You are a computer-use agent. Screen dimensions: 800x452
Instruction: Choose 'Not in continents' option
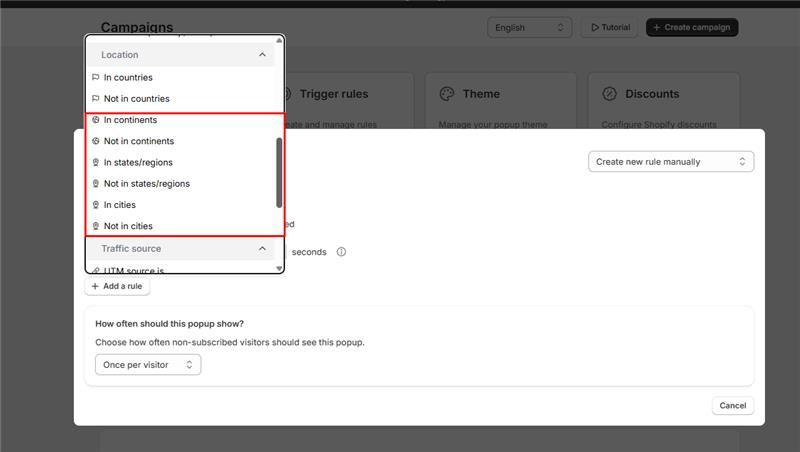click(180, 141)
